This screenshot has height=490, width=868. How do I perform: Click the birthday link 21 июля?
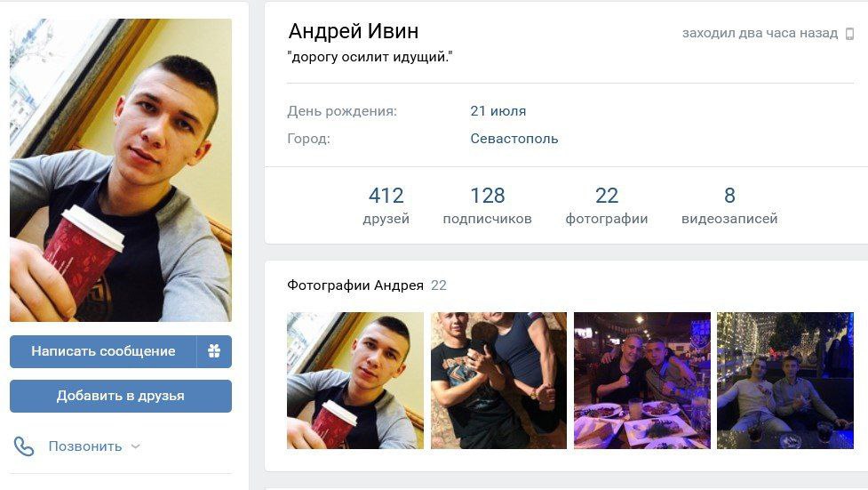(498, 111)
